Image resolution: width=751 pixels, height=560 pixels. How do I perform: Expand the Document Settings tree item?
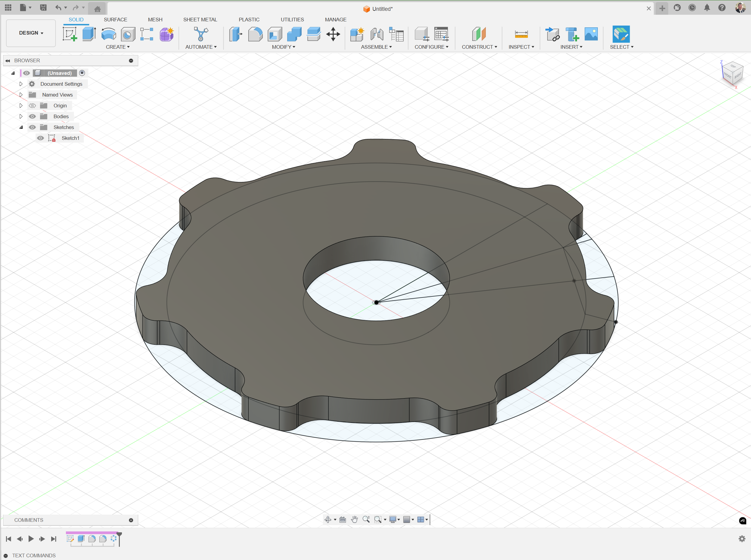coord(21,84)
